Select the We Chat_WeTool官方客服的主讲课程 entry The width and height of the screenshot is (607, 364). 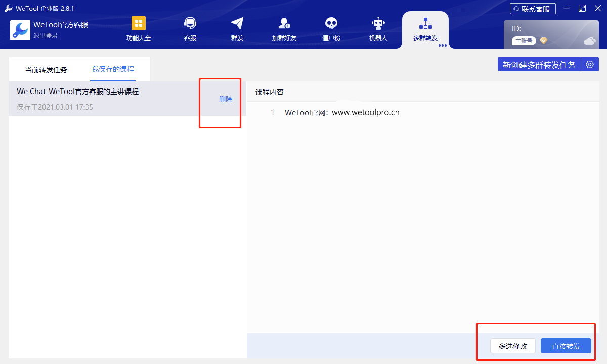pyautogui.click(x=127, y=99)
